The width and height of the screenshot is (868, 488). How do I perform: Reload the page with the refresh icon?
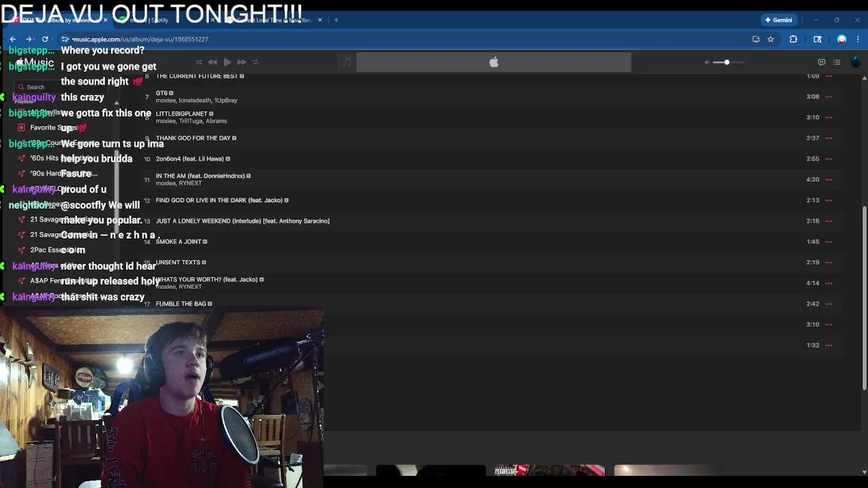point(45,39)
